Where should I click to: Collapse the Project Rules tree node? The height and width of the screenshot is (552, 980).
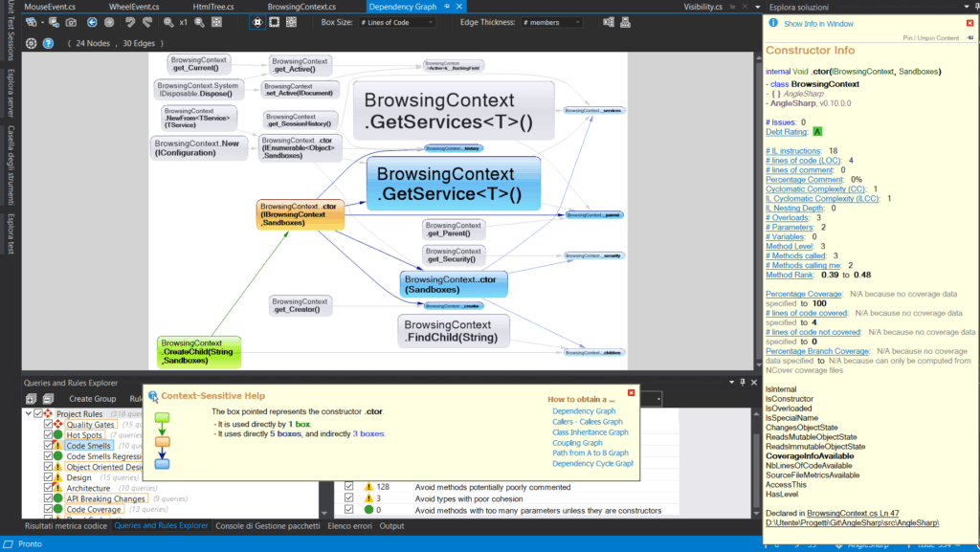coord(28,411)
